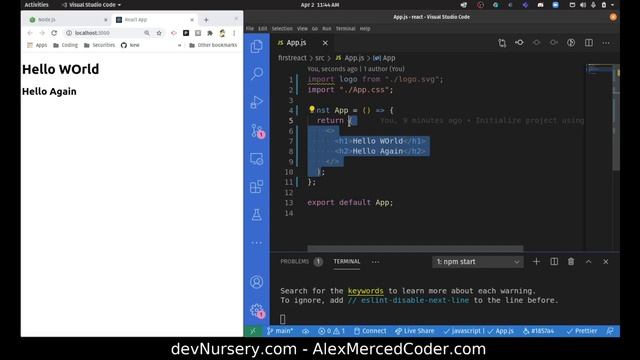Open a new browser tab

coord(206,20)
